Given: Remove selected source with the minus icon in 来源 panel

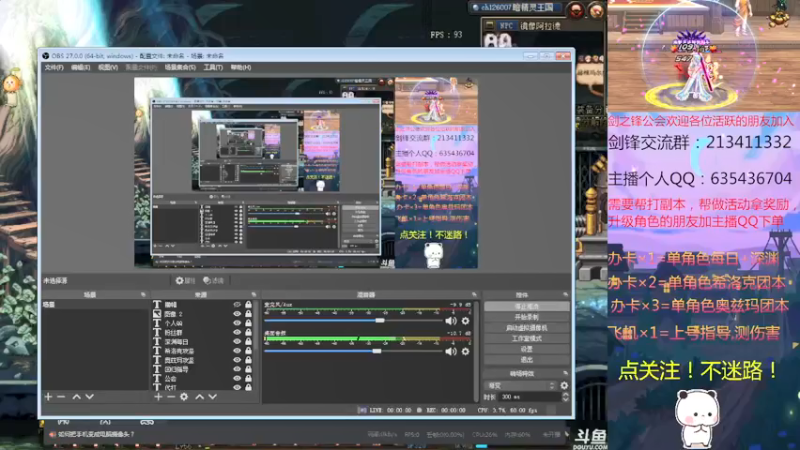Looking at the screenshot, I should 171,396.
